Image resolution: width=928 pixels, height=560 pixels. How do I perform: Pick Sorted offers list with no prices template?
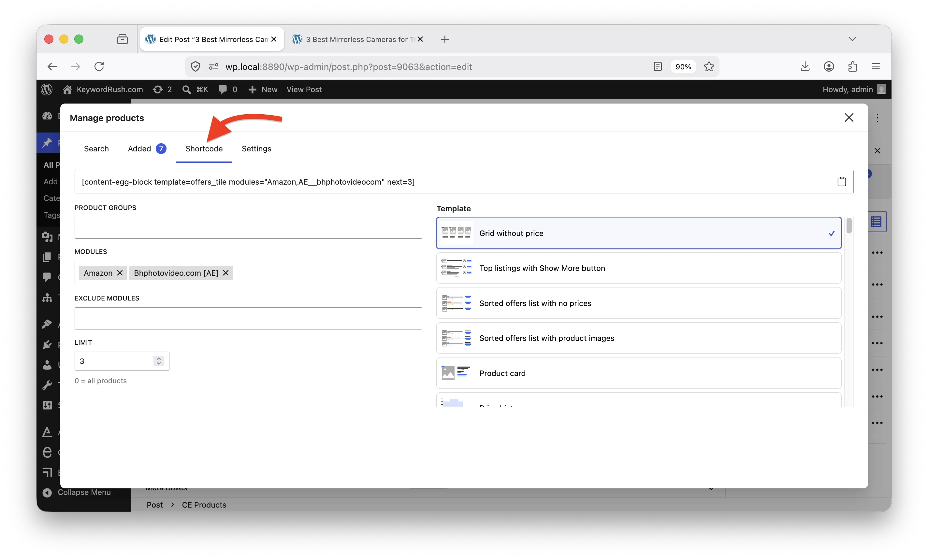[639, 303]
